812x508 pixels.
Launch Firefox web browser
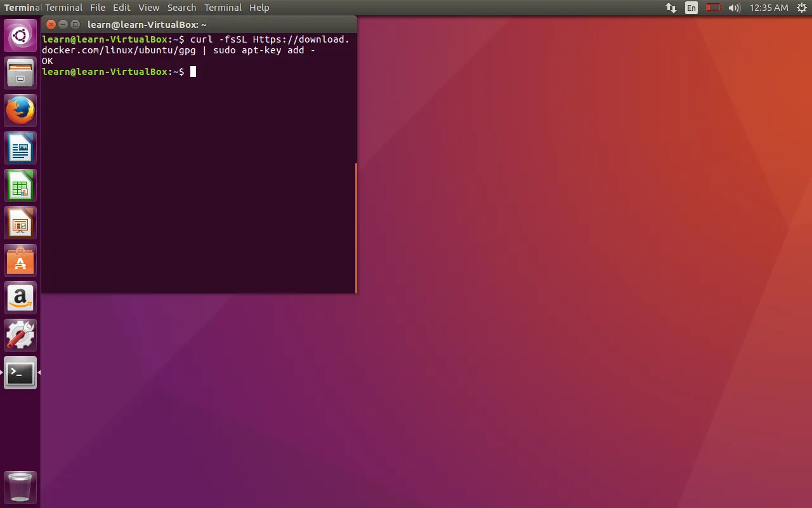[x=20, y=110]
